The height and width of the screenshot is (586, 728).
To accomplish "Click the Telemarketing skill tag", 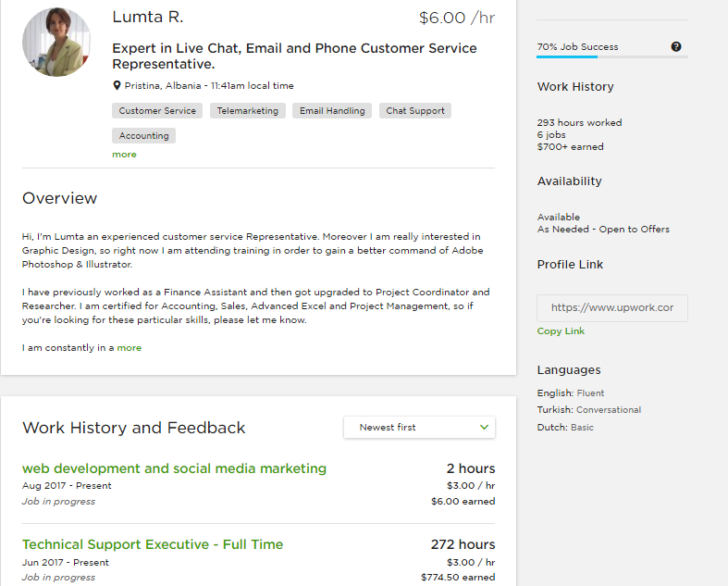I will (x=248, y=110).
